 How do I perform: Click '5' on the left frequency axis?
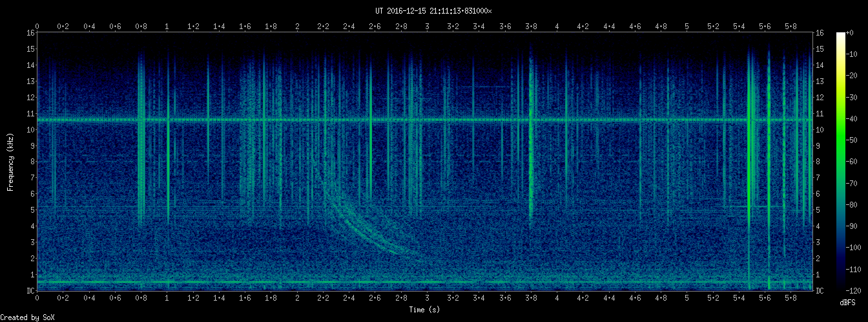[x=32, y=210]
